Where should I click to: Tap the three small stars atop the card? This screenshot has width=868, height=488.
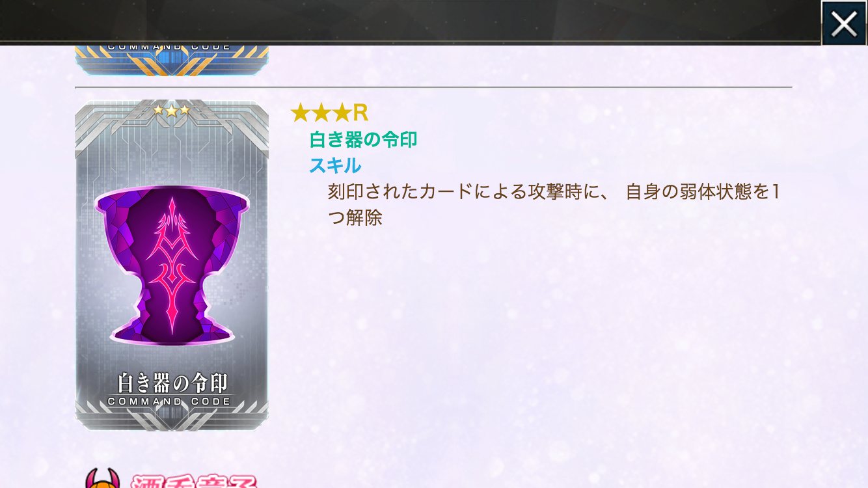coord(172,110)
